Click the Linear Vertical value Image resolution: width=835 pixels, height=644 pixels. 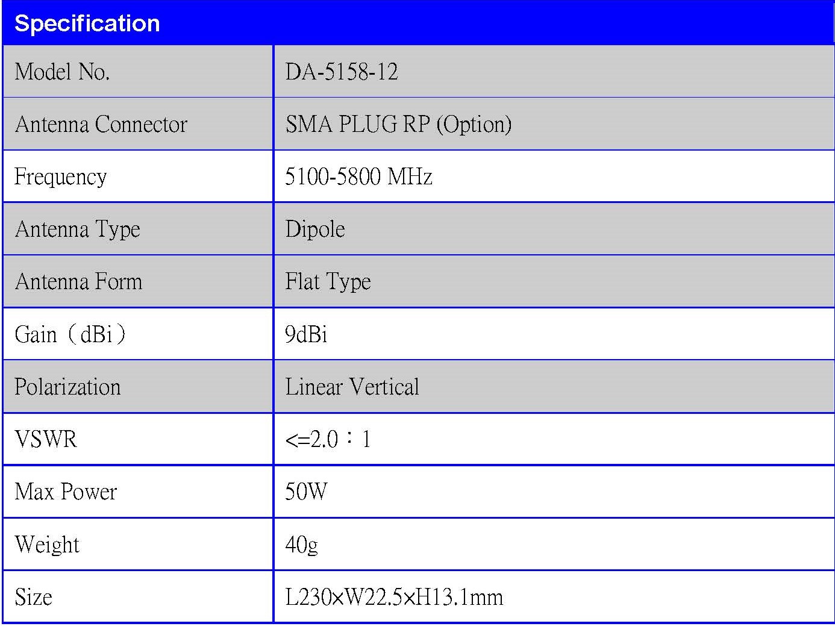click(352, 387)
